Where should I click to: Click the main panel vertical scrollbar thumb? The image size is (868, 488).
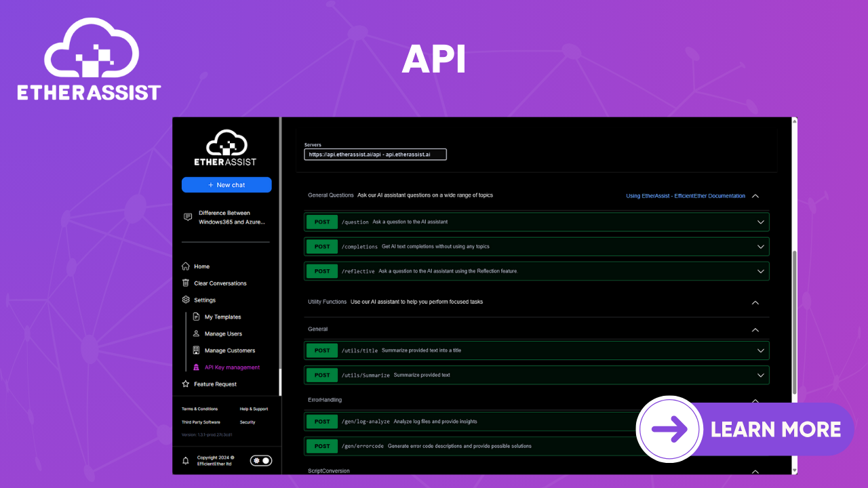(795, 323)
